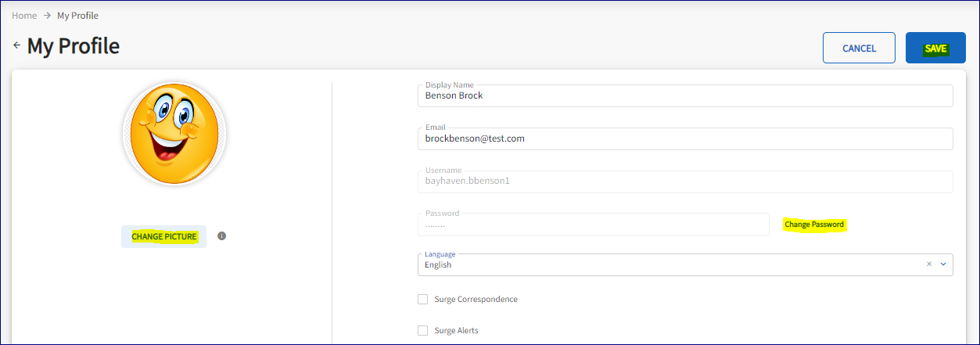Clear the Language selection with the X icon
The height and width of the screenshot is (345, 980).
929,264
